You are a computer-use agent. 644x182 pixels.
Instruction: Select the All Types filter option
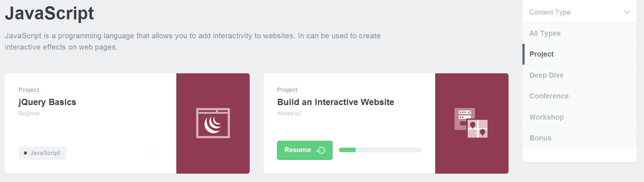point(545,34)
